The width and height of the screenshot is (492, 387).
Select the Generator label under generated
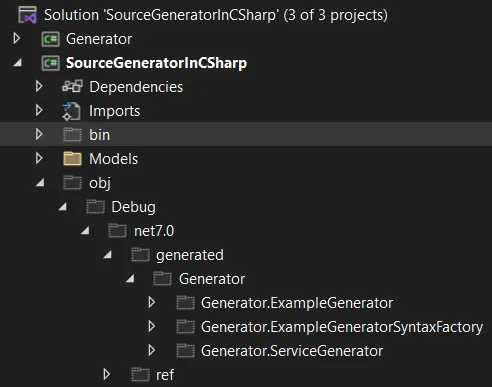click(212, 279)
